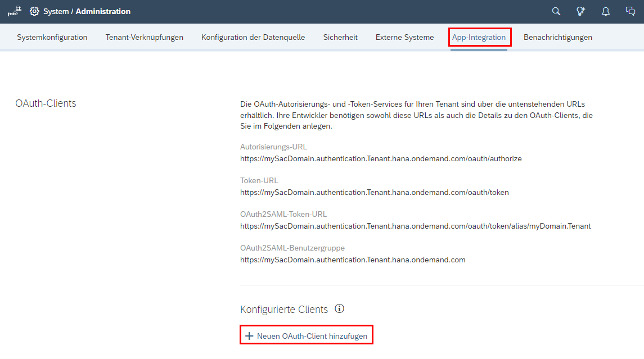Open the search icon in header
The width and height of the screenshot is (644, 359).
click(556, 11)
